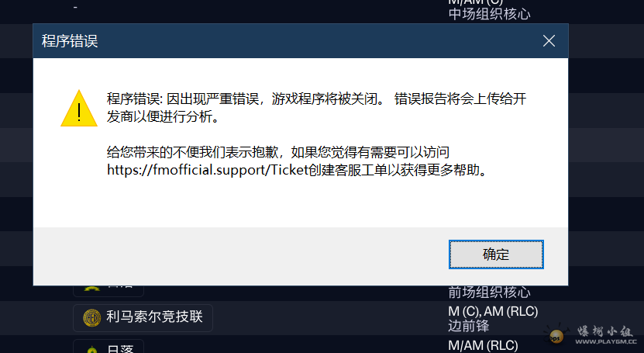Confirm the error with 确定 button
644x353 pixels.
tap(496, 254)
